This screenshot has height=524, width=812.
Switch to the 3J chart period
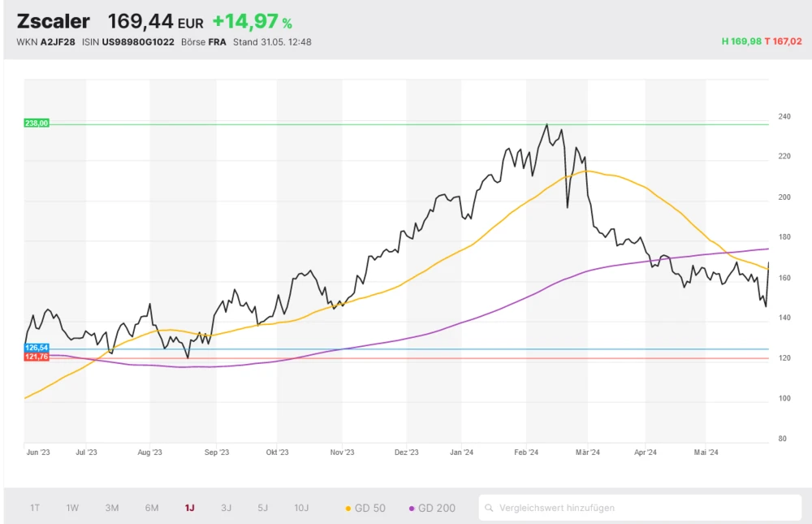226,509
